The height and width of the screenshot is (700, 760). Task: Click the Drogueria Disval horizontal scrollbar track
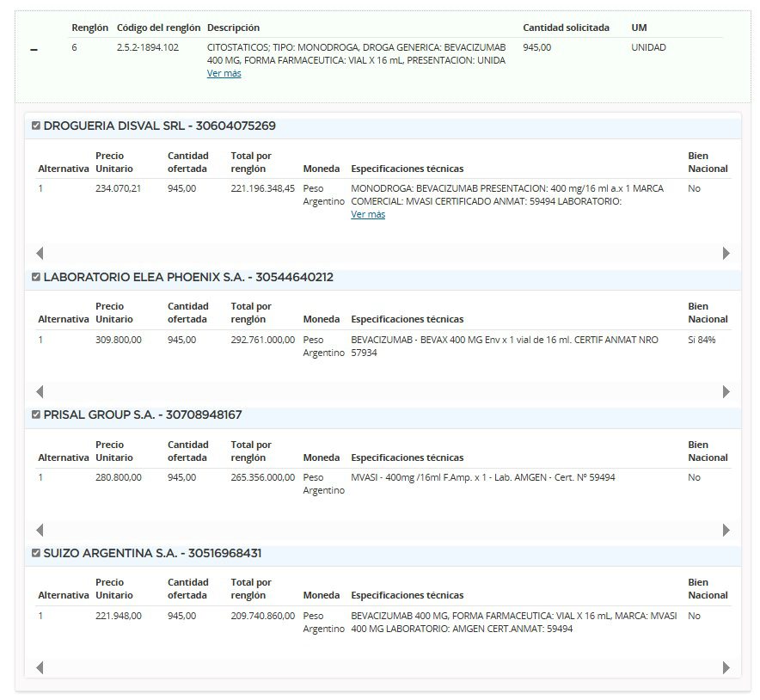[x=383, y=254]
